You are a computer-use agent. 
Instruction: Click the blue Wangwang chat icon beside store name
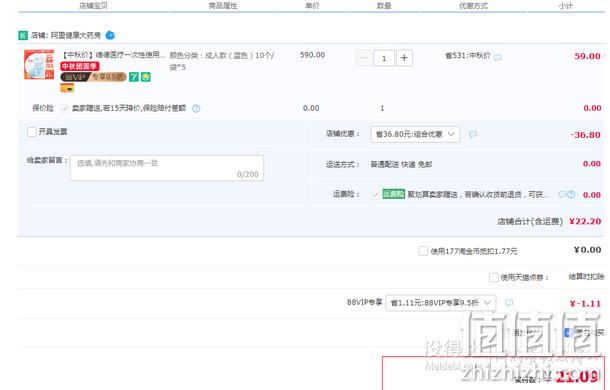pyautogui.click(x=110, y=35)
